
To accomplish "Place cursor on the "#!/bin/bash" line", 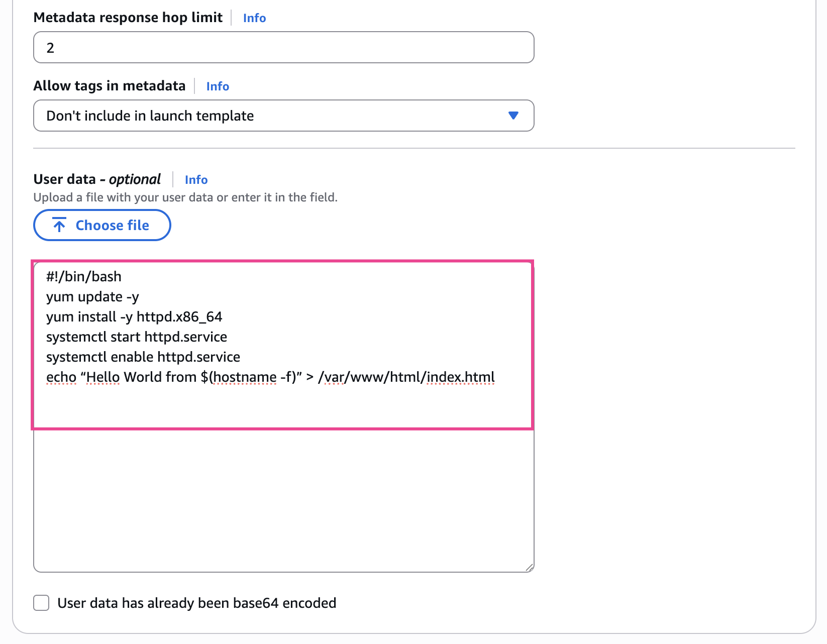I will click(84, 277).
